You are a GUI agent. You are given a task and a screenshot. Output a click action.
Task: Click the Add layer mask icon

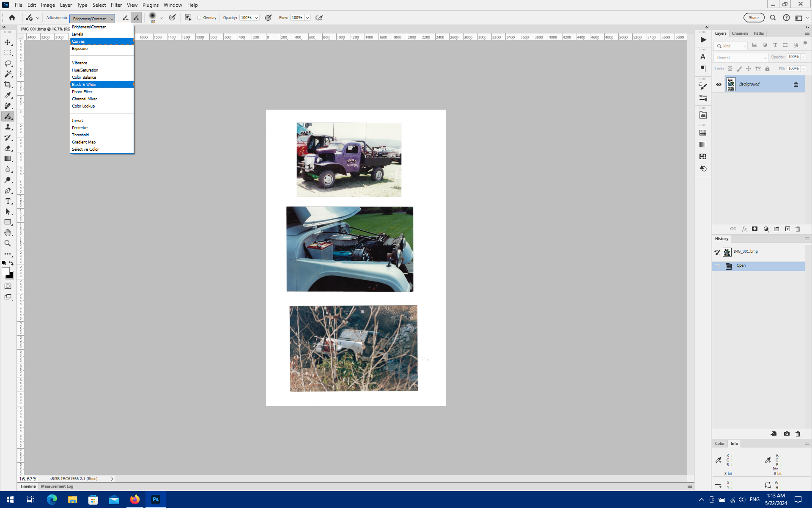755,229
